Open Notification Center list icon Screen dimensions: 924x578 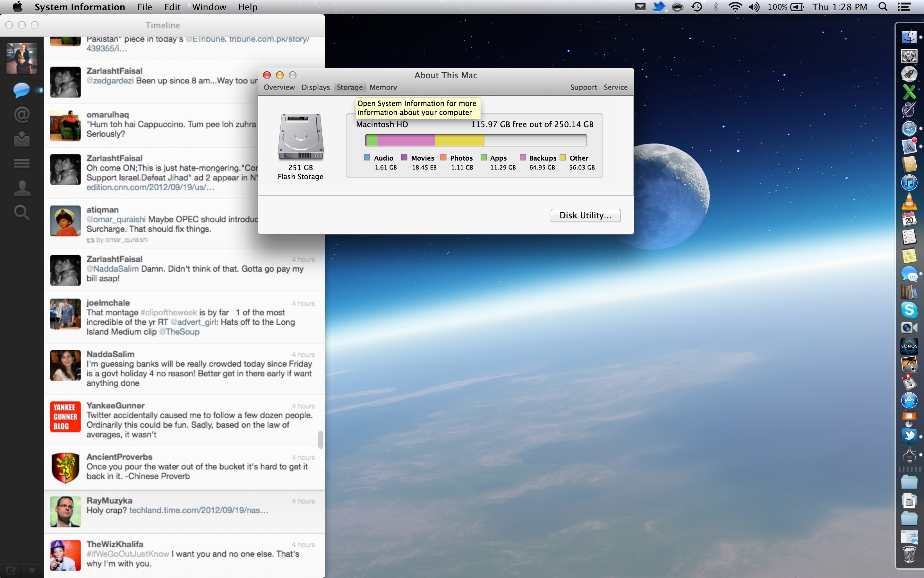point(904,7)
